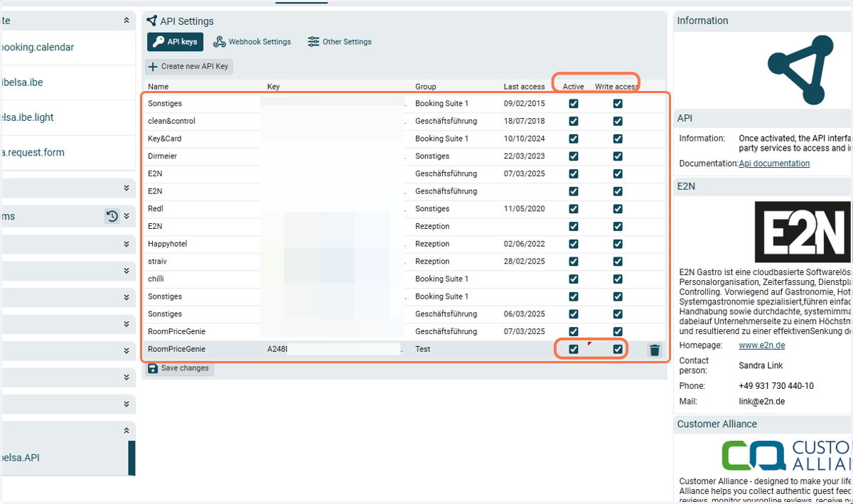Screen dimensions: 853x504
Task: Open the Other Settings tab
Action: point(340,42)
